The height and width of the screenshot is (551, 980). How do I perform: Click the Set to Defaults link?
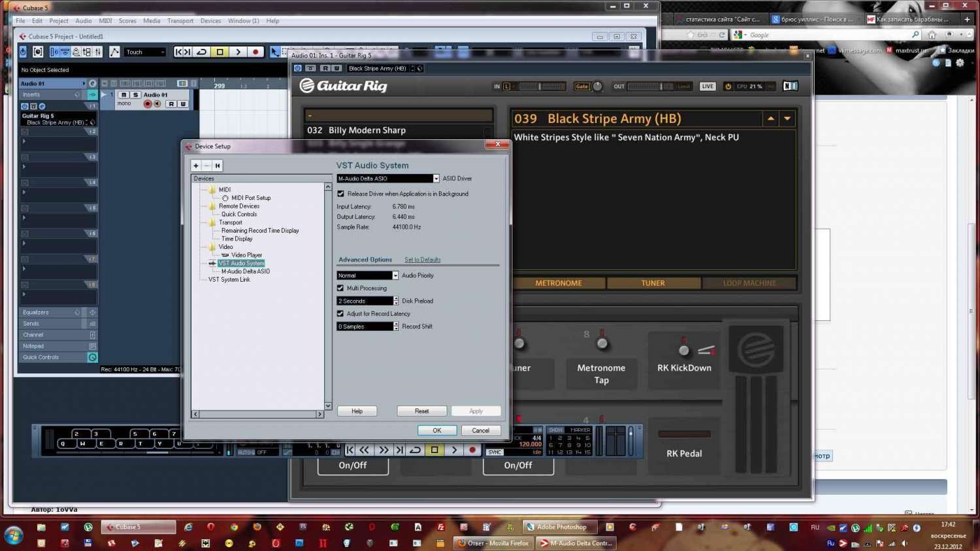coord(423,260)
